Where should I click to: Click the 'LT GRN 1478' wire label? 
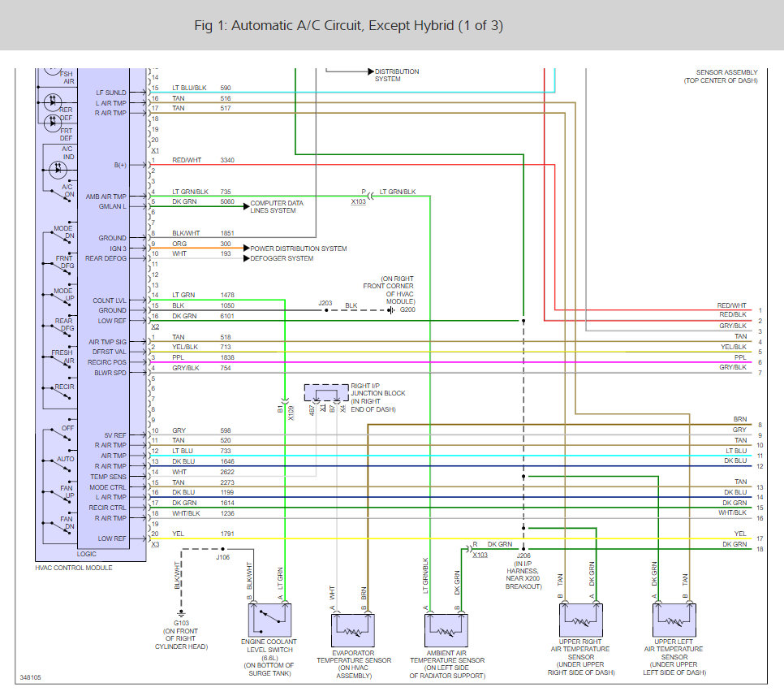click(x=203, y=296)
